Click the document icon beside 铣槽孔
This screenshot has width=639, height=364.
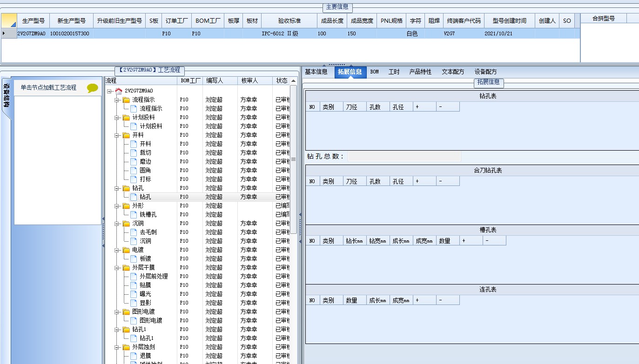click(134, 214)
